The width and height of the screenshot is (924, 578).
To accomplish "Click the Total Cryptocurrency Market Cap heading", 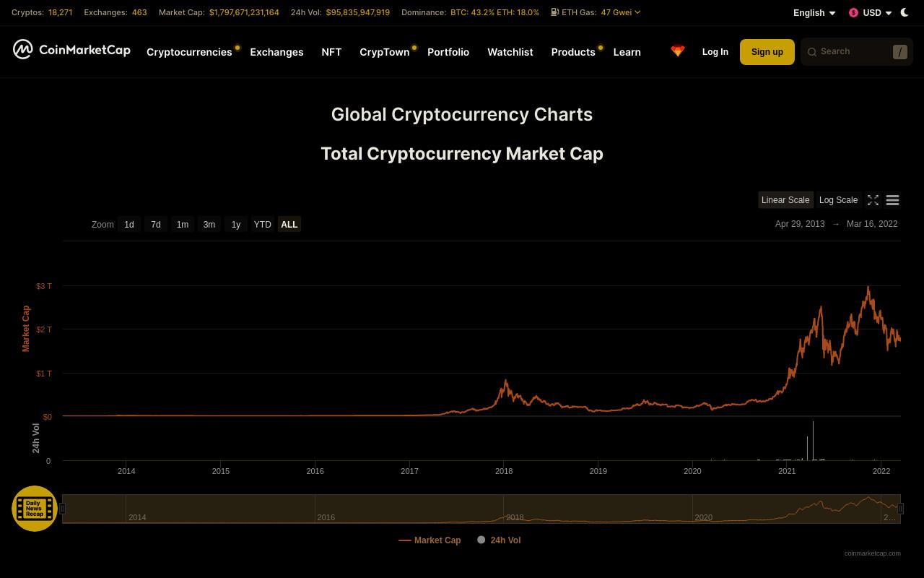I will pos(462,154).
